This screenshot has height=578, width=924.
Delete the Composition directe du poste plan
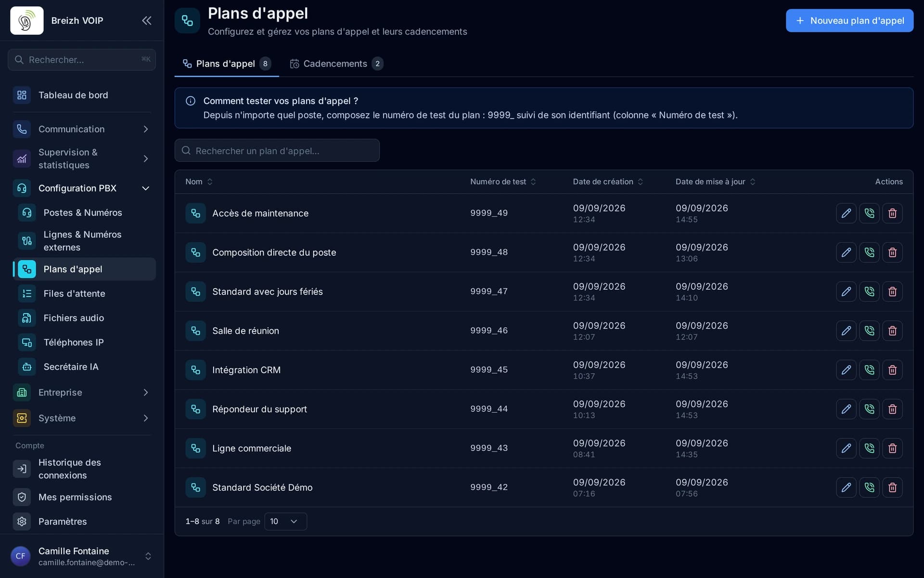(892, 252)
